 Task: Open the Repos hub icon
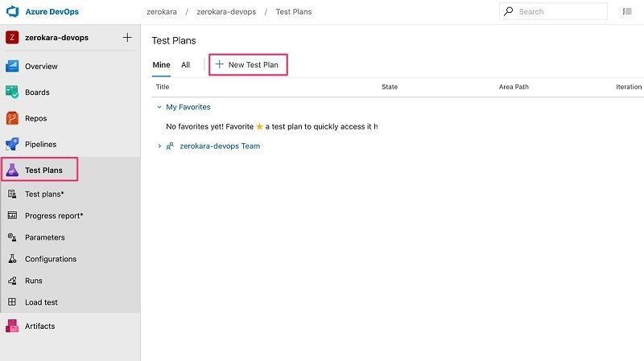[12, 118]
